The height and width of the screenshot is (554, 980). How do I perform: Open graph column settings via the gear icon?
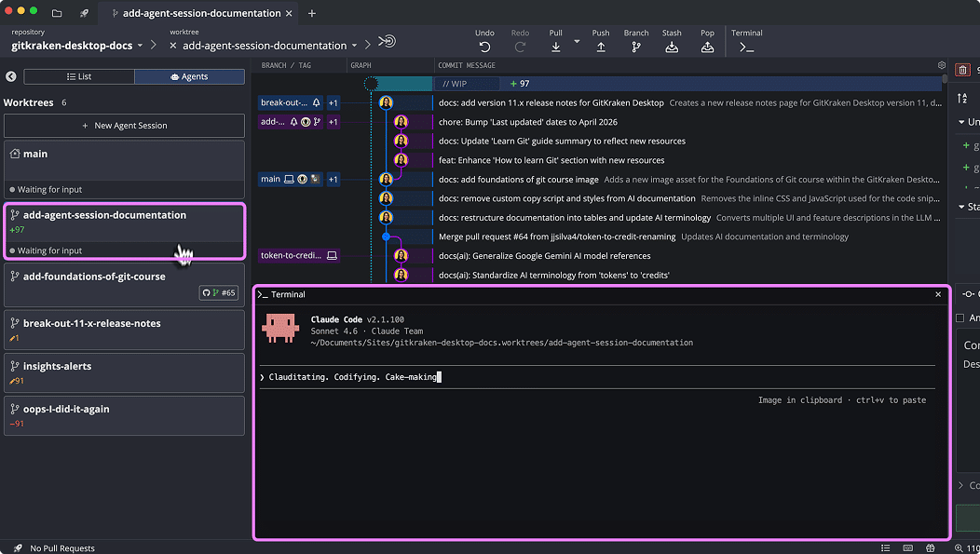(941, 65)
